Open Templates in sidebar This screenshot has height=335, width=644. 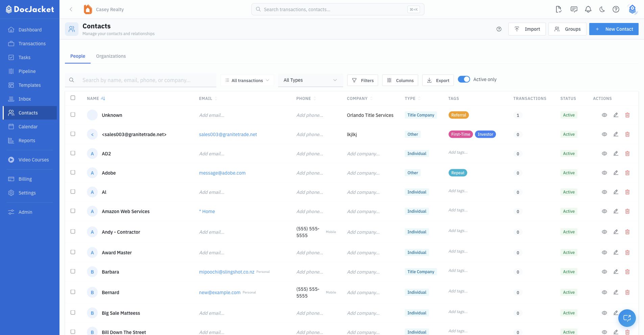point(30,85)
